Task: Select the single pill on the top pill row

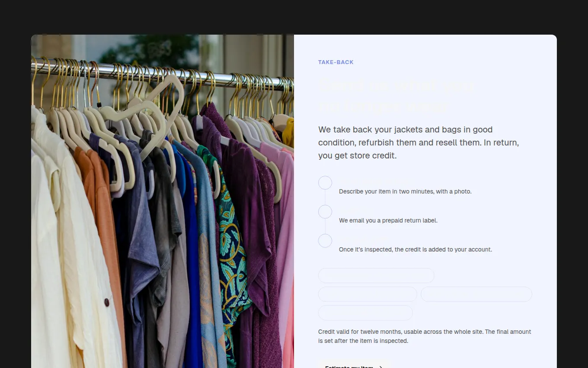Action: (x=376, y=276)
